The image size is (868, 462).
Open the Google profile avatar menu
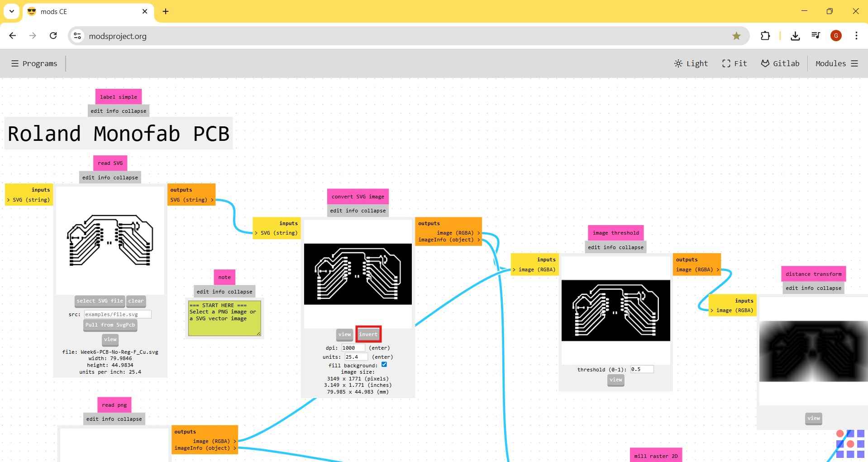pos(836,36)
